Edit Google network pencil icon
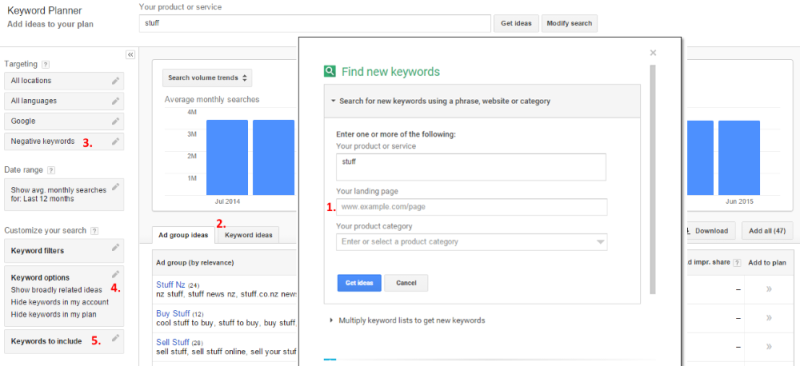 [116, 121]
